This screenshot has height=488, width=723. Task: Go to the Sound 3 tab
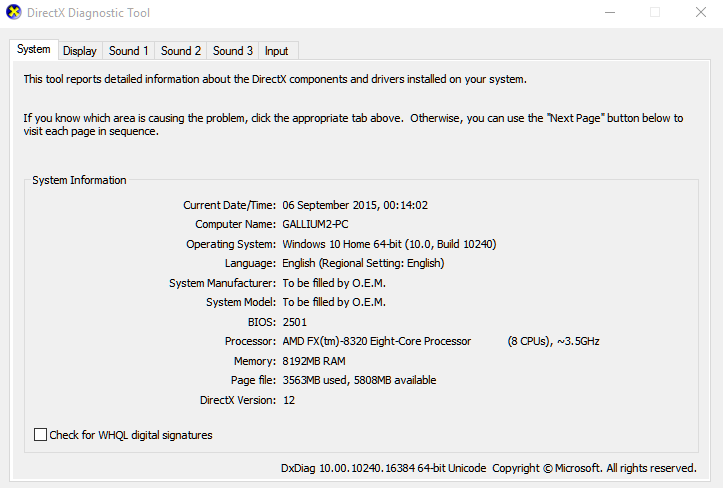233,51
